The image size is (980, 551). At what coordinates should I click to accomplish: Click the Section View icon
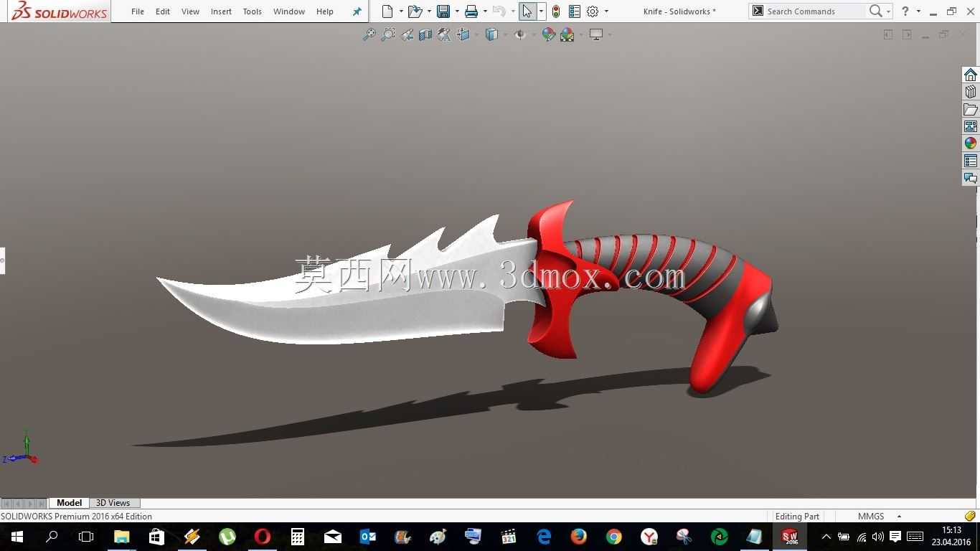click(x=425, y=34)
